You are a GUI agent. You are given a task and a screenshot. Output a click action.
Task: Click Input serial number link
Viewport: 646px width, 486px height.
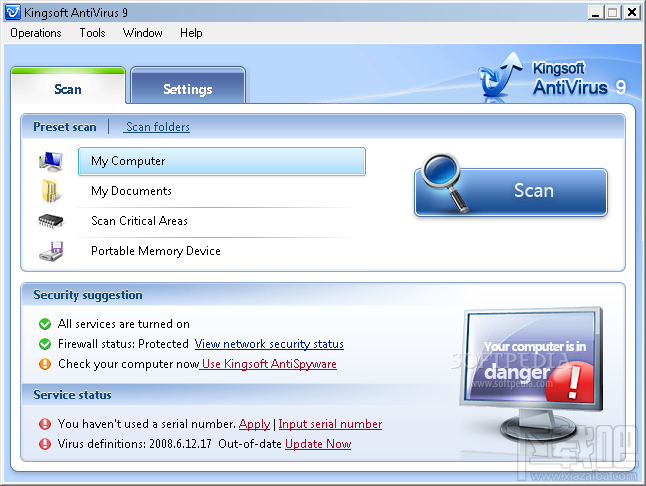click(330, 424)
